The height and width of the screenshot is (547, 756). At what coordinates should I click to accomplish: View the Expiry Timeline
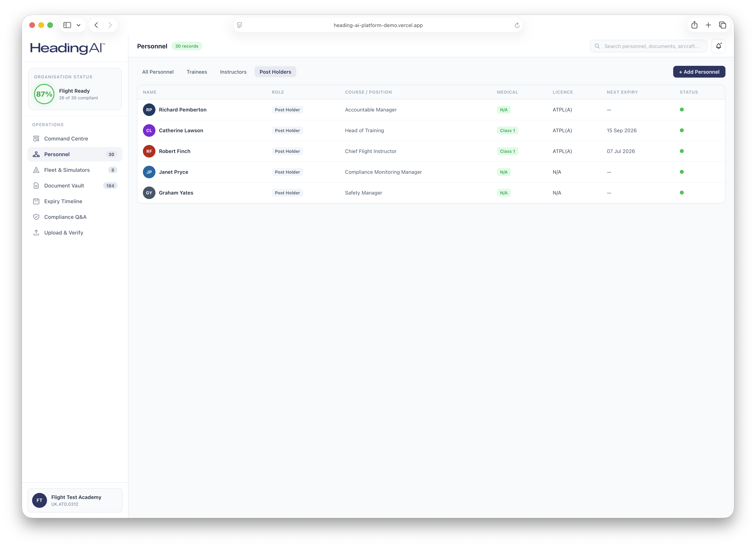[x=63, y=201]
